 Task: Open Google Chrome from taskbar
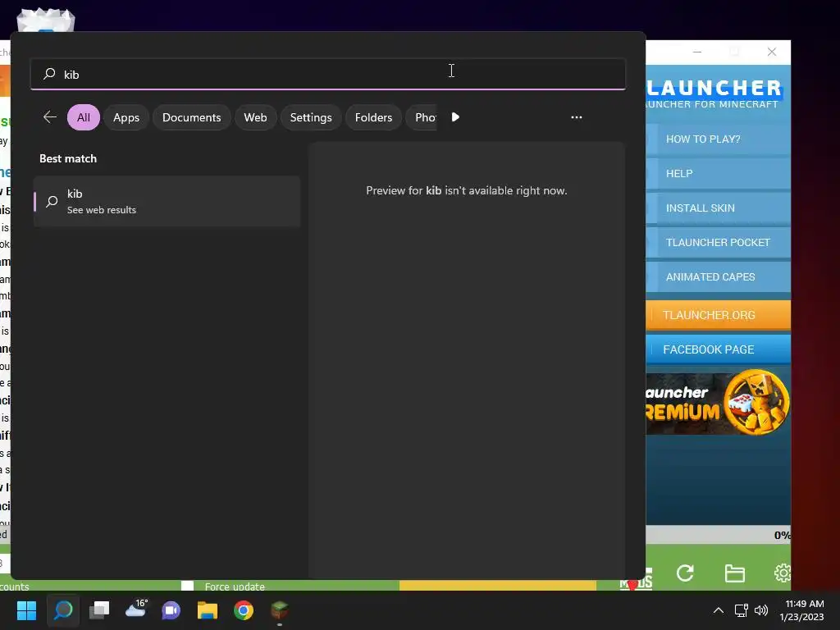244,610
